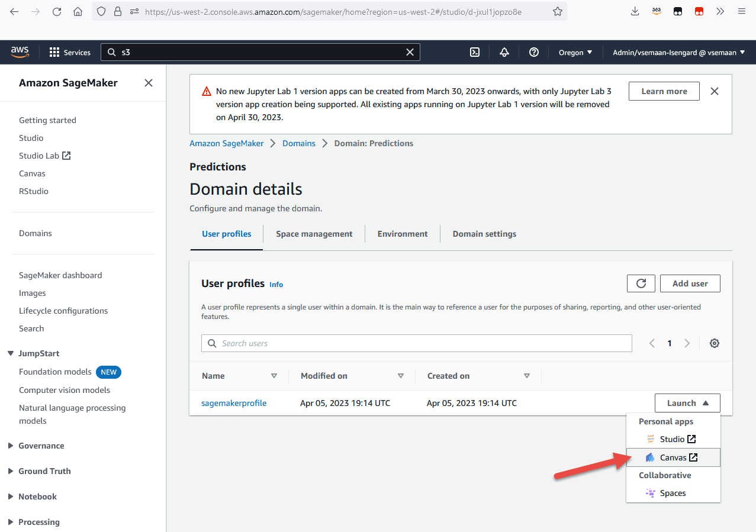
Task: Go to Amazon SageMaker breadcrumb link
Action: tap(226, 143)
